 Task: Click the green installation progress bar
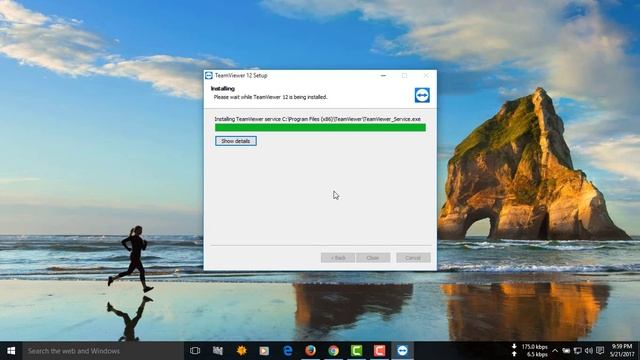(320, 128)
